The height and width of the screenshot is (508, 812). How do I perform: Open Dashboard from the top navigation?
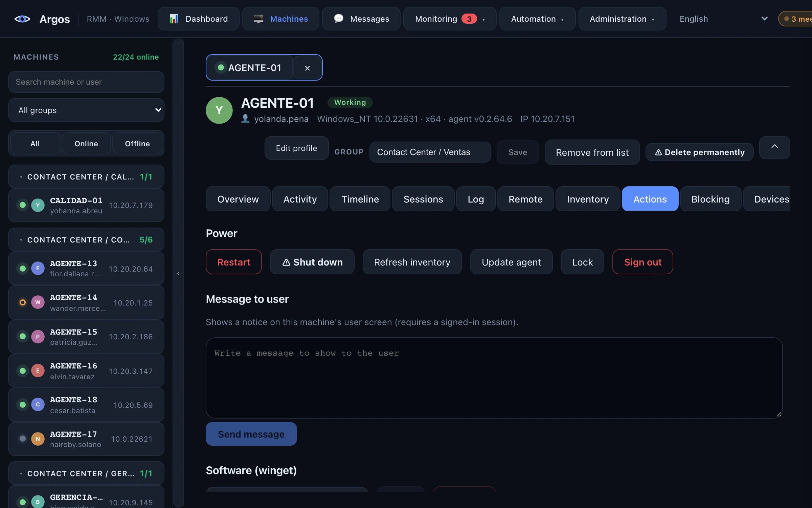[x=199, y=19]
